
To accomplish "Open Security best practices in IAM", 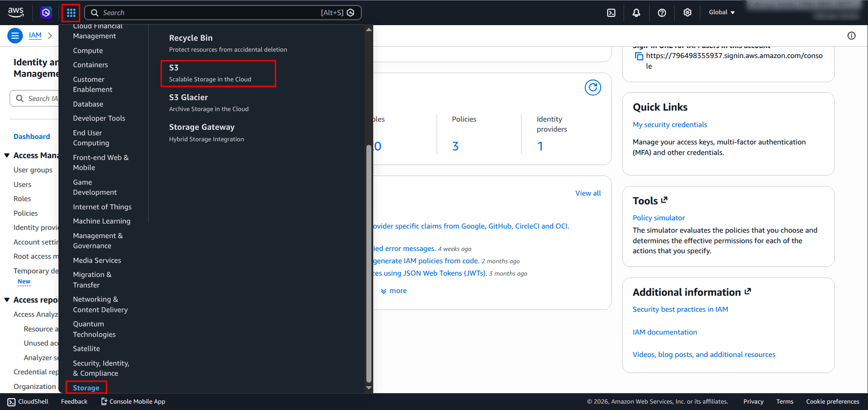I will point(680,309).
